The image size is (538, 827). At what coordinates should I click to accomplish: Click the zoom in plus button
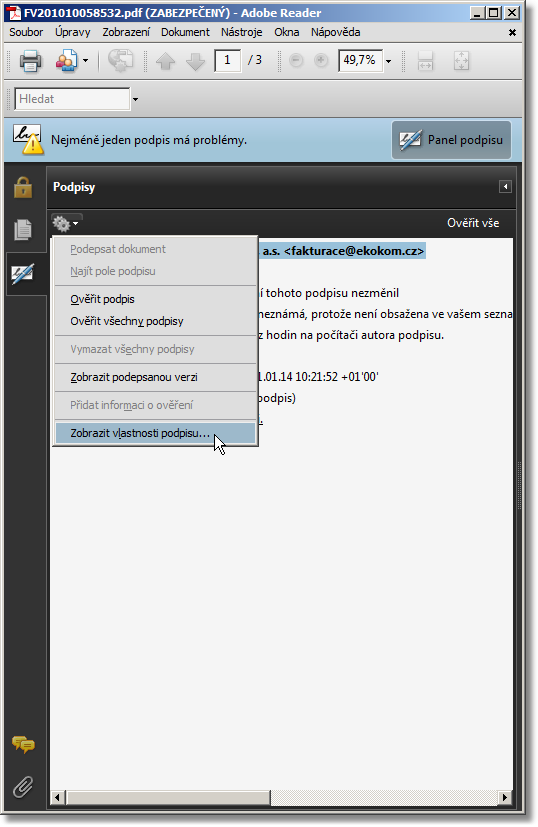point(321,61)
